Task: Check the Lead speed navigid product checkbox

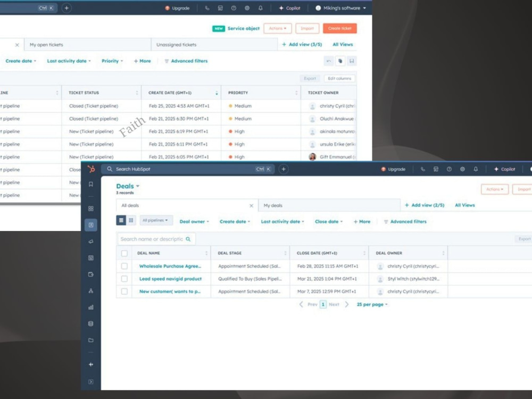Action: 124,279
